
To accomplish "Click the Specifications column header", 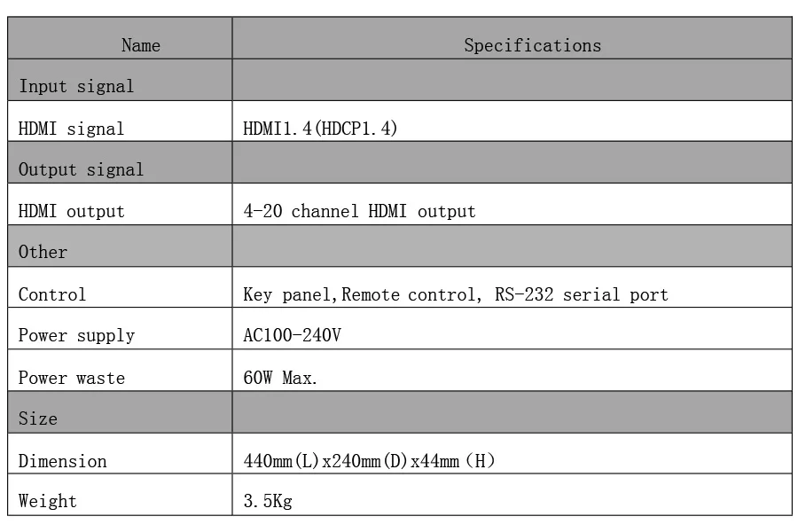I will (x=512, y=38).
